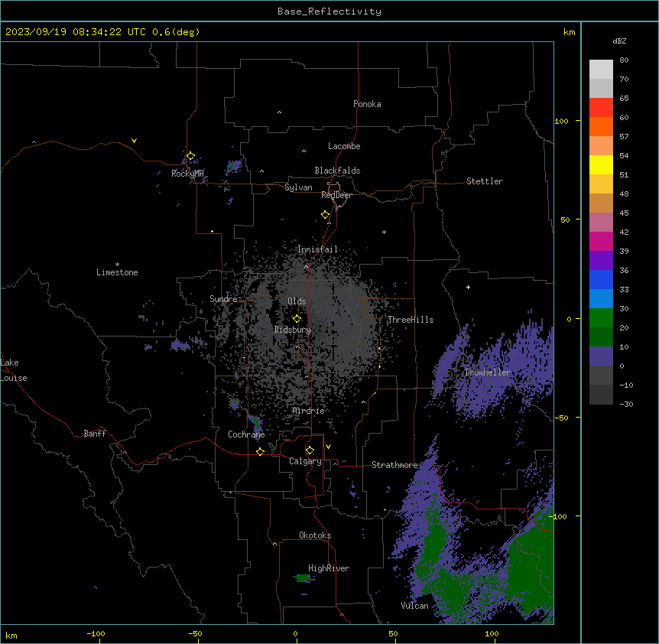Choose the bright green 30 dBZ legend swatch

(601, 318)
